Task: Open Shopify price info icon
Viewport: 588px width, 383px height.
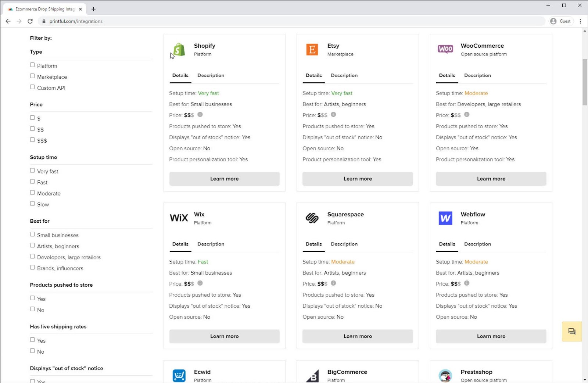Action: 200,114
